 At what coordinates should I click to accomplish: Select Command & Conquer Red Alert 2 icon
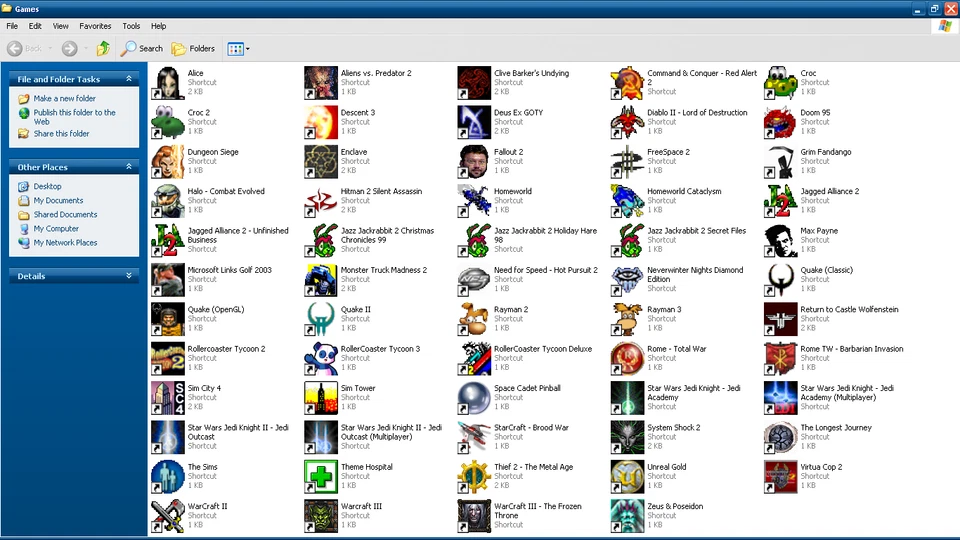(x=627, y=83)
